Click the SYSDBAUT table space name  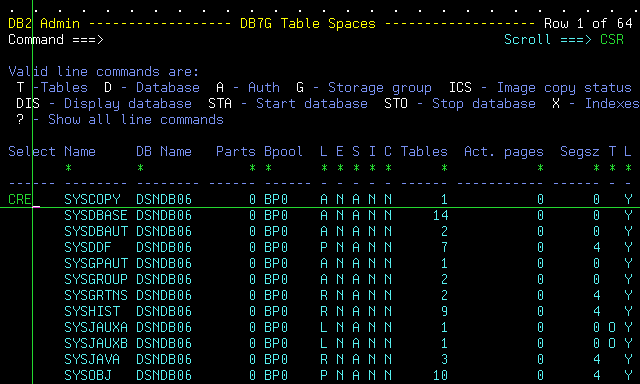pyautogui.click(x=96, y=231)
